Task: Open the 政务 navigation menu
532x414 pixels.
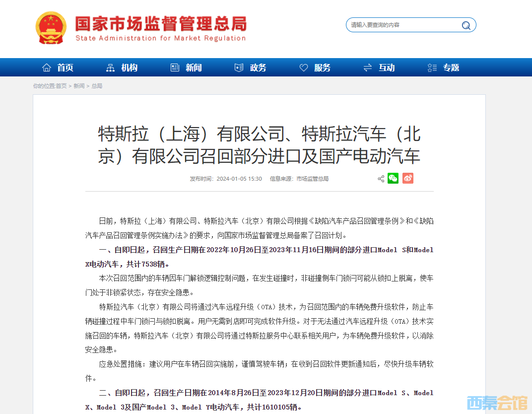Action: (x=258, y=68)
